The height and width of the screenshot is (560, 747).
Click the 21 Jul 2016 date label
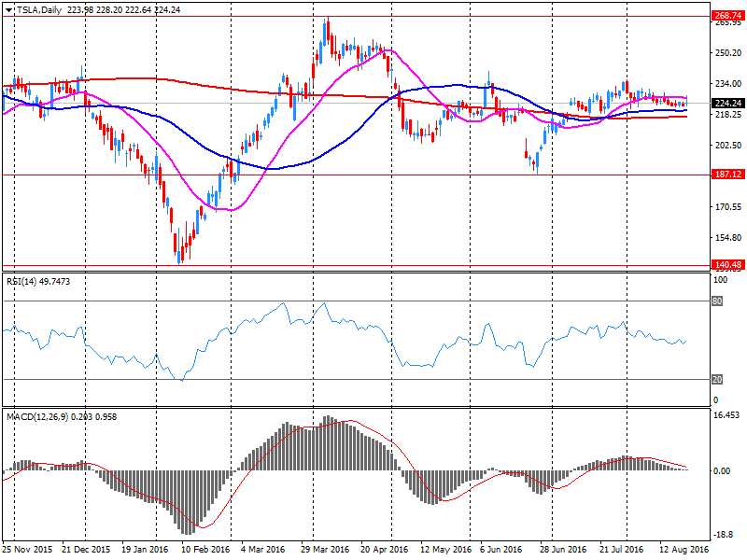(623, 549)
